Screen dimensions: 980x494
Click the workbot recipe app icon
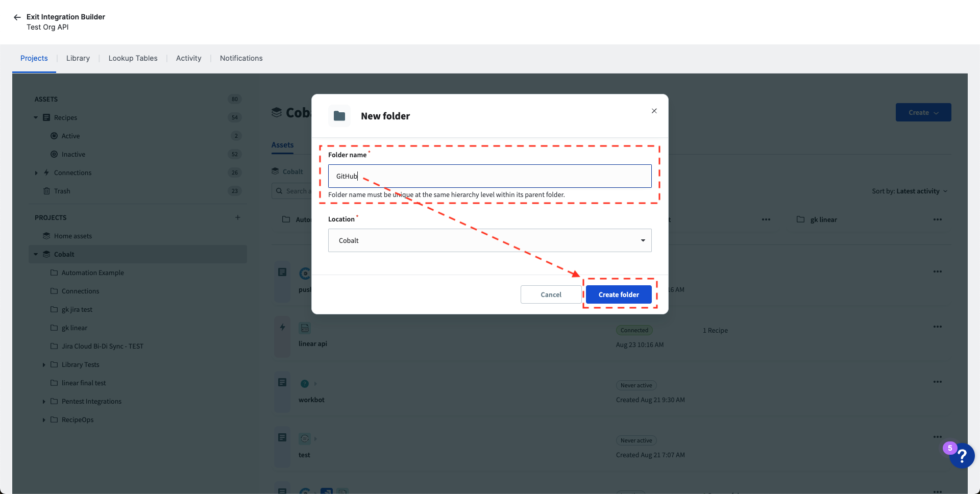[305, 383]
